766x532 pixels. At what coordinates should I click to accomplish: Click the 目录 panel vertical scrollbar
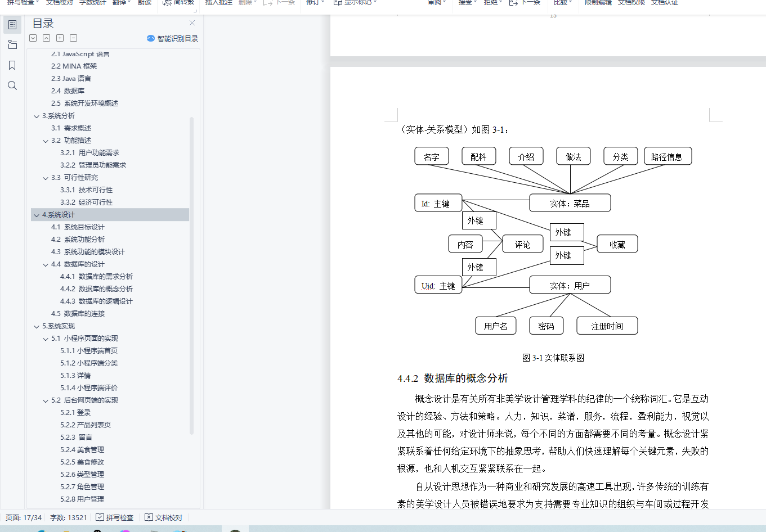pos(192,276)
